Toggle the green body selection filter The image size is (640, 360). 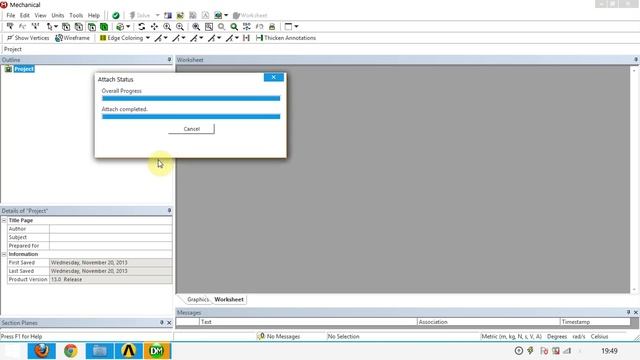(104, 27)
